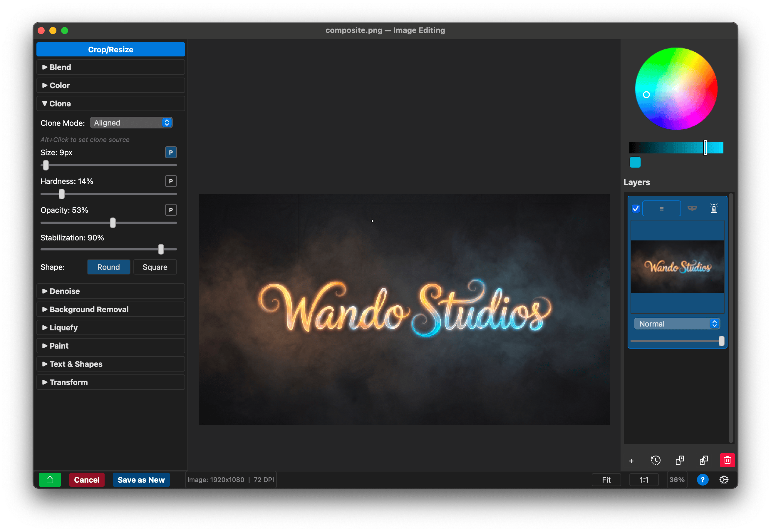Click the 1:1 zoom button
This screenshot has width=771, height=532.
644,480
